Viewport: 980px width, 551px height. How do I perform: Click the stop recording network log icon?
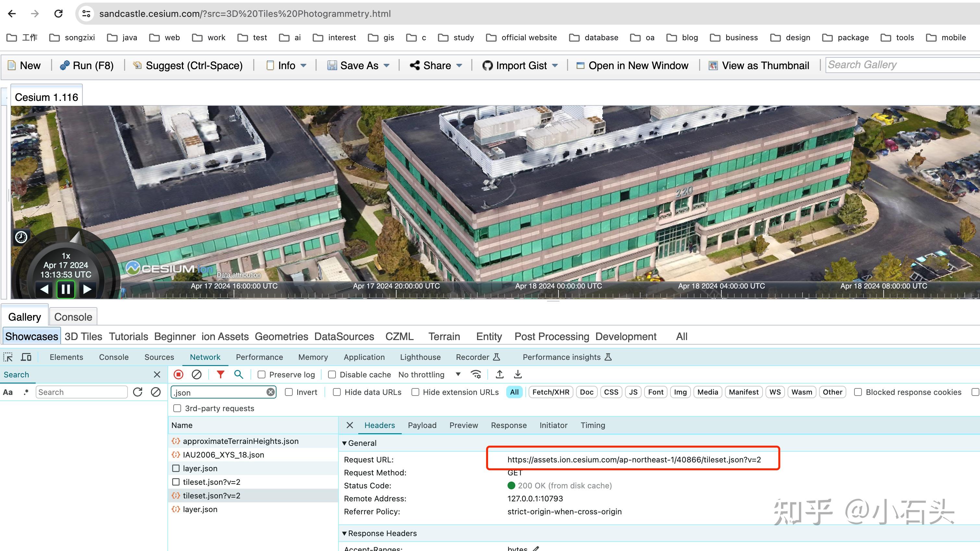coord(178,374)
